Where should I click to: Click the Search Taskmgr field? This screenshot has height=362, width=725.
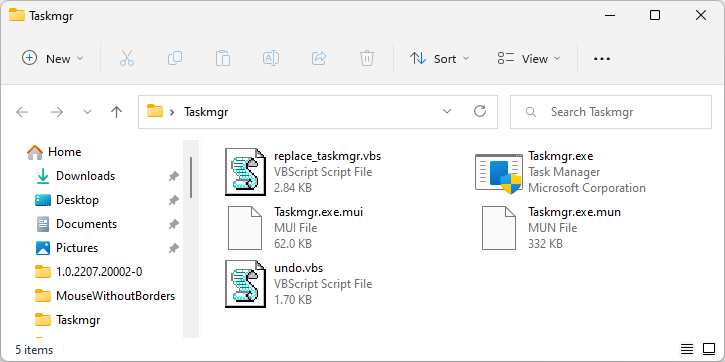pyautogui.click(x=610, y=112)
